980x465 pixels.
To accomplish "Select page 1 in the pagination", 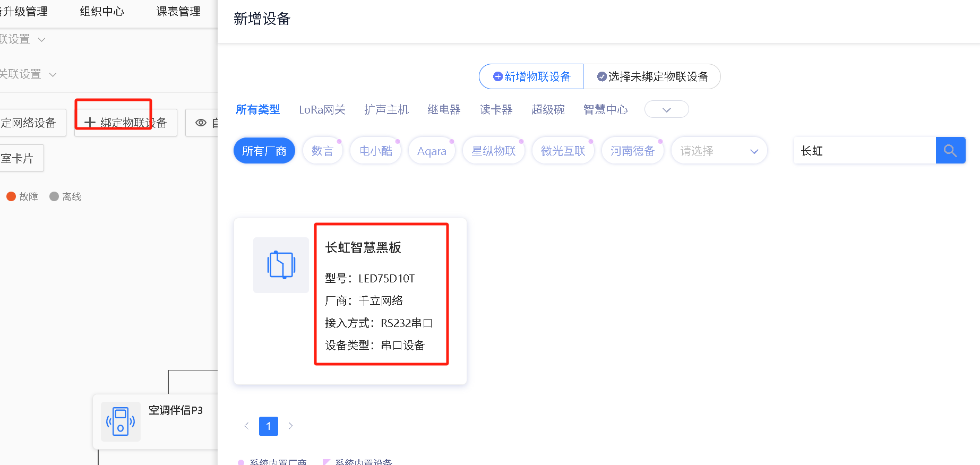I will click(269, 426).
